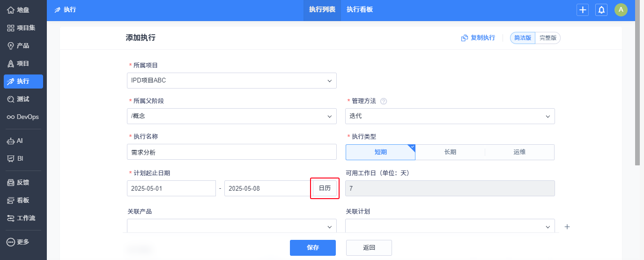Select 运维 execution type
Image resolution: width=644 pixels, height=260 pixels.
coord(519,152)
